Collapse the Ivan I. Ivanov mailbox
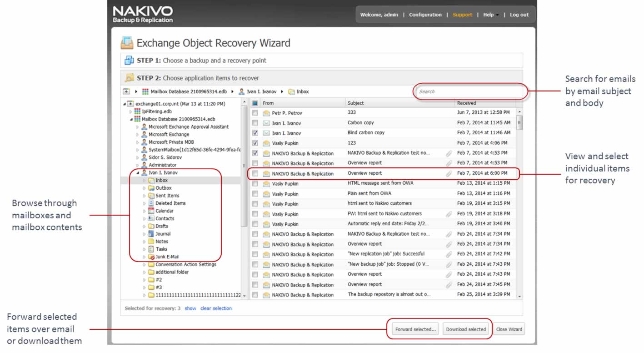 pos(138,173)
